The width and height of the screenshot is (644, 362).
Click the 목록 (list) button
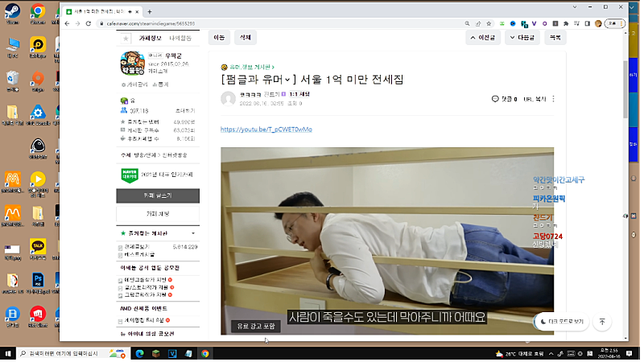tap(555, 37)
